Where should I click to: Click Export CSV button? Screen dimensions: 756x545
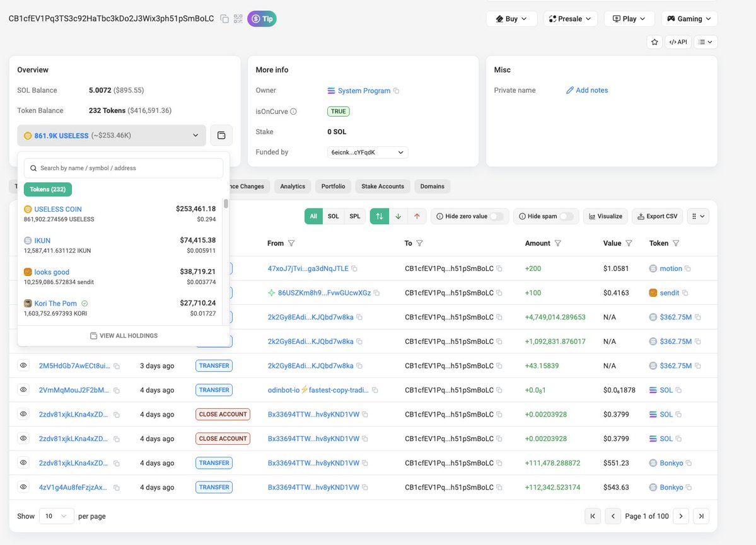[657, 216]
